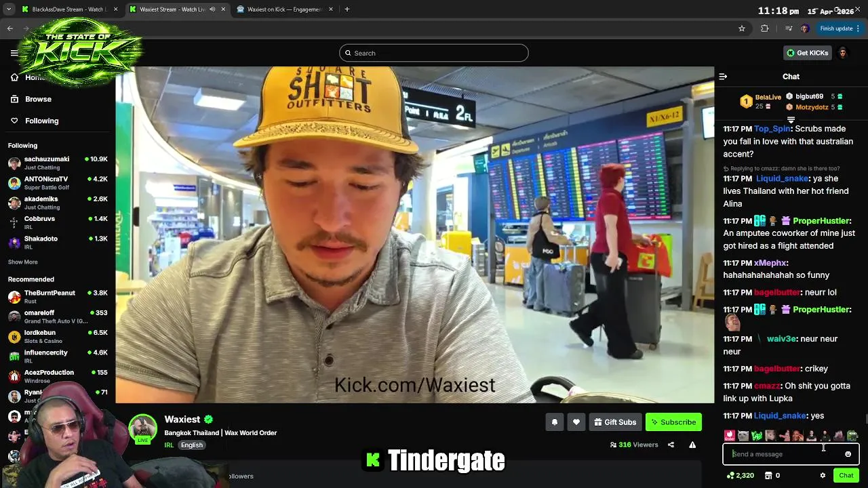This screenshot has height=488, width=868.
Task: Open the media control icon in toolbar
Action: (x=788, y=28)
